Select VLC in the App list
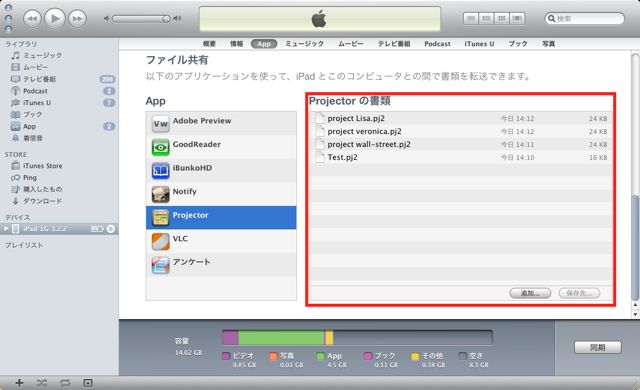The width and height of the screenshot is (640, 390). click(x=221, y=241)
